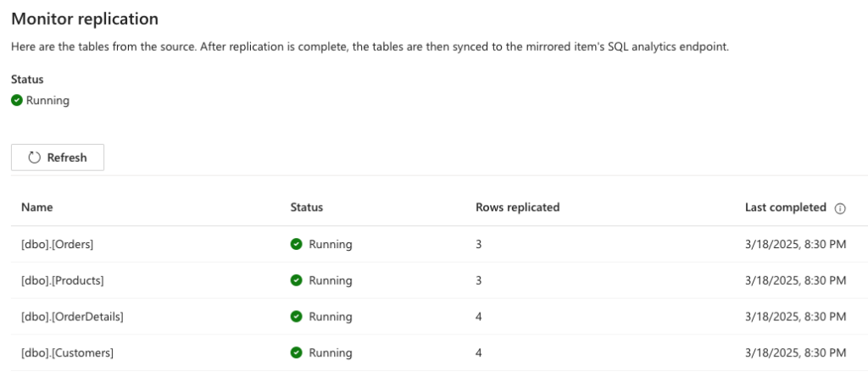868x382 pixels.
Task: Sort by the Name column header
Action: (x=37, y=208)
